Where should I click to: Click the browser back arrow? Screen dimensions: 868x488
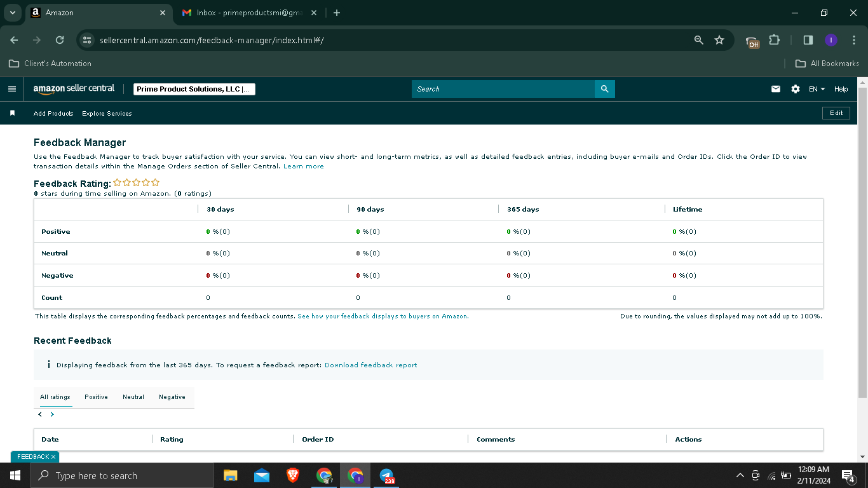pyautogui.click(x=14, y=40)
